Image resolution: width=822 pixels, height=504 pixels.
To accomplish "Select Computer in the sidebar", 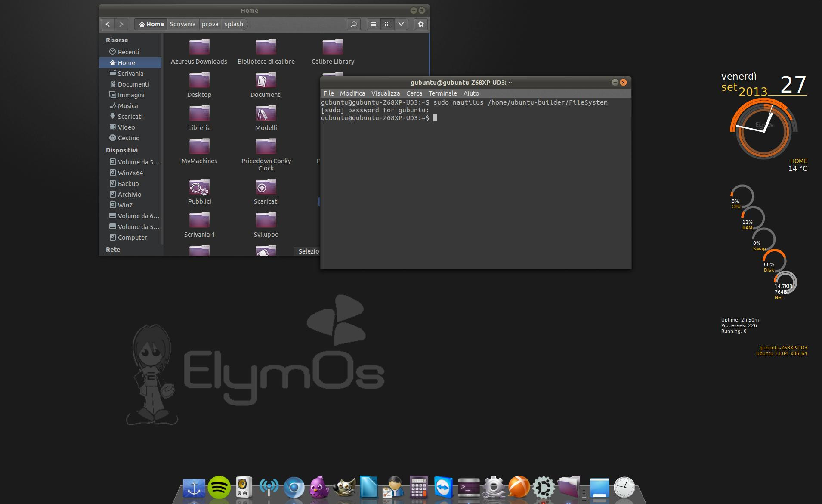I will click(x=130, y=237).
